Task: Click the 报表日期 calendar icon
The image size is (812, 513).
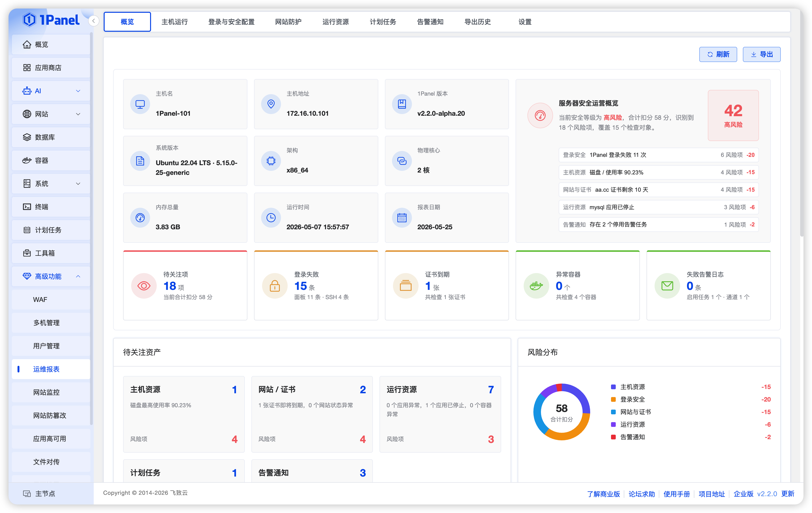Action: pyautogui.click(x=402, y=218)
